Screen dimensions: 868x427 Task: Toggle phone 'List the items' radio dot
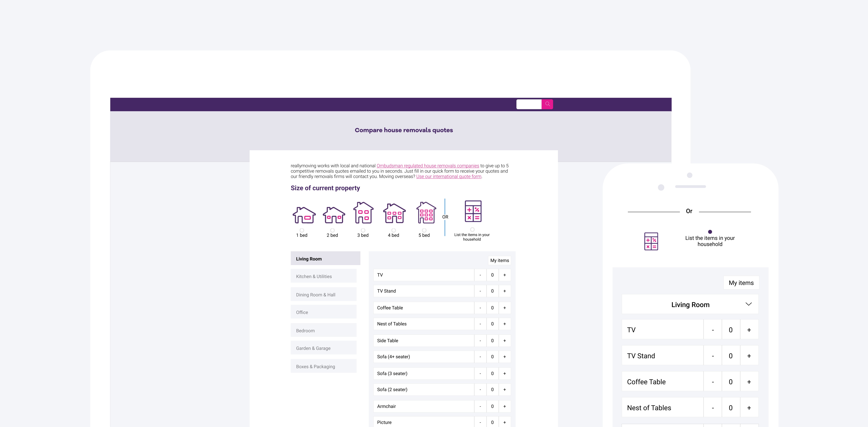coord(710,232)
